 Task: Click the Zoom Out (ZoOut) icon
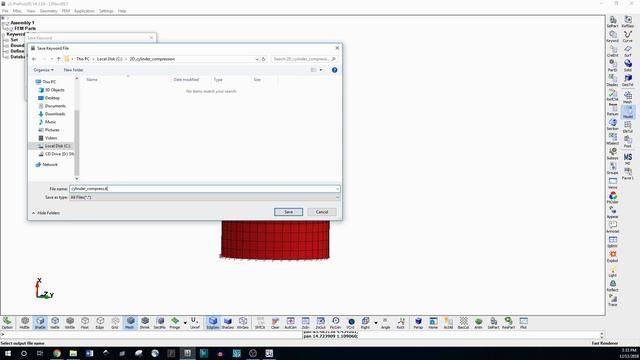(320, 323)
